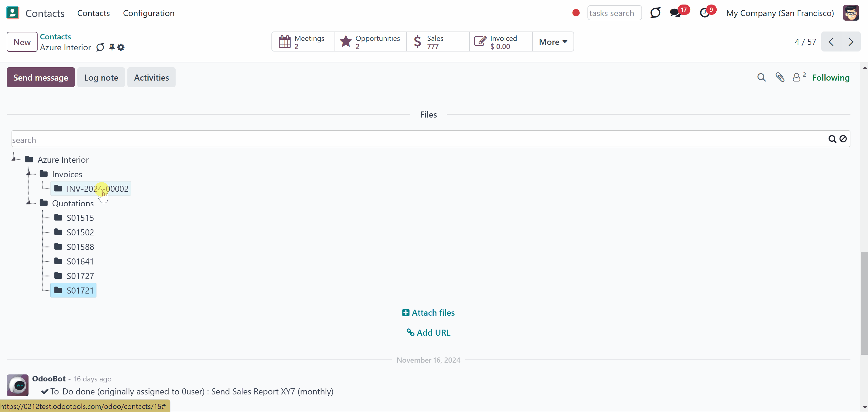Click the chatter paperclip attachments icon
The width and height of the screenshot is (868, 412).
tap(780, 78)
